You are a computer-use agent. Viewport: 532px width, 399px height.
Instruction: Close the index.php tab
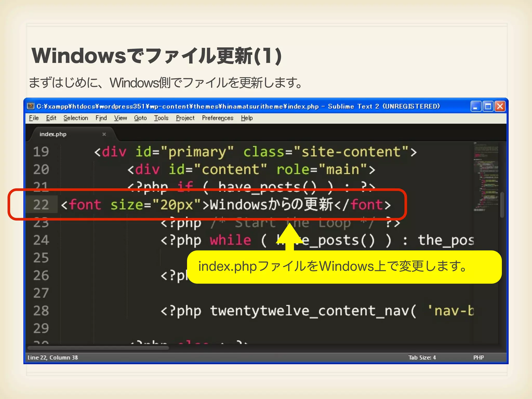tap(104, 134)
